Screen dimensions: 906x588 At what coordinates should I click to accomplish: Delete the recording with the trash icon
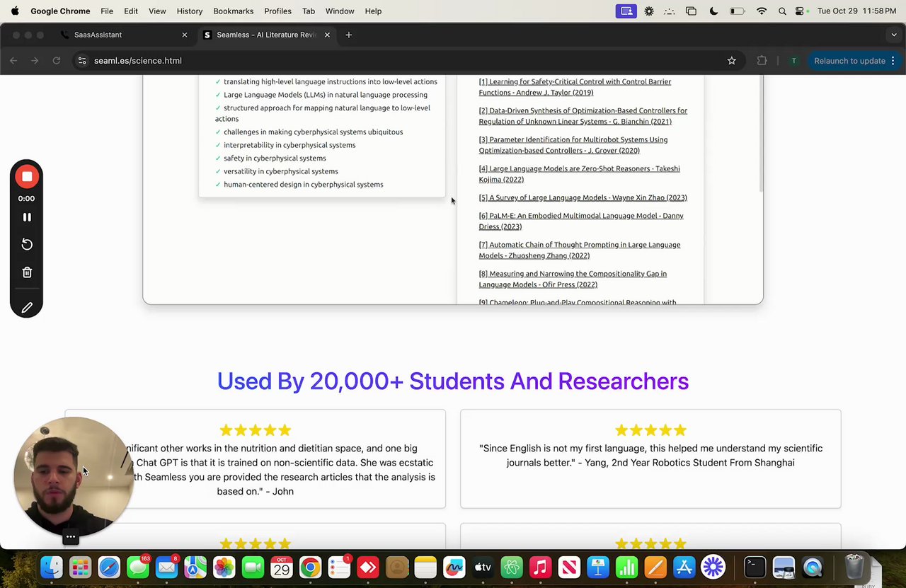[27, 272]
